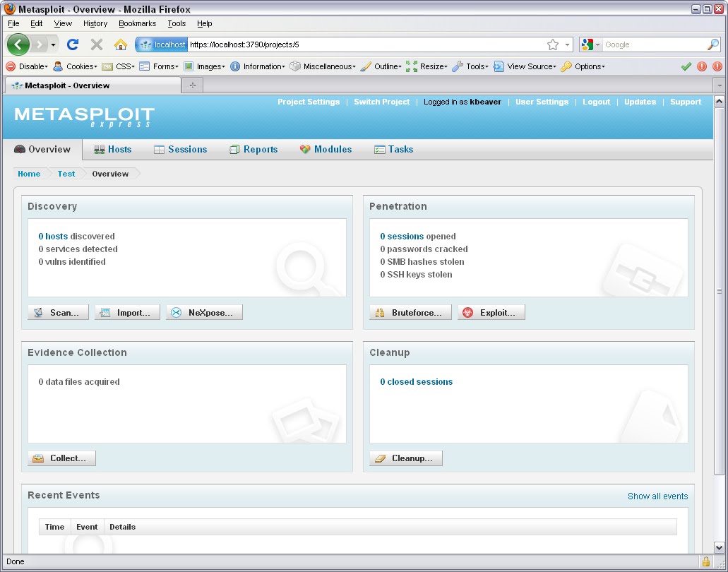728x572 pixels.
Task: Open the Images dropdown in developer toolbar
Action: pyautogui.click(x=204, y=66)
